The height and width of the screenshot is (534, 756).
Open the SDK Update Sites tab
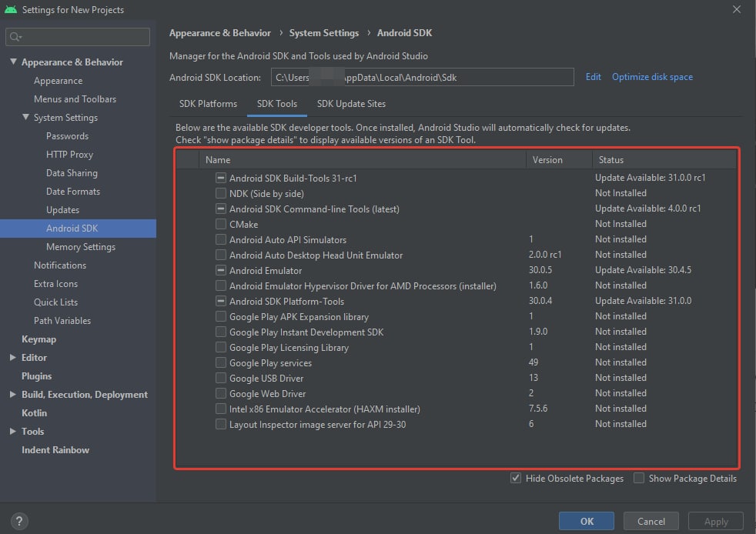(351, 104)
